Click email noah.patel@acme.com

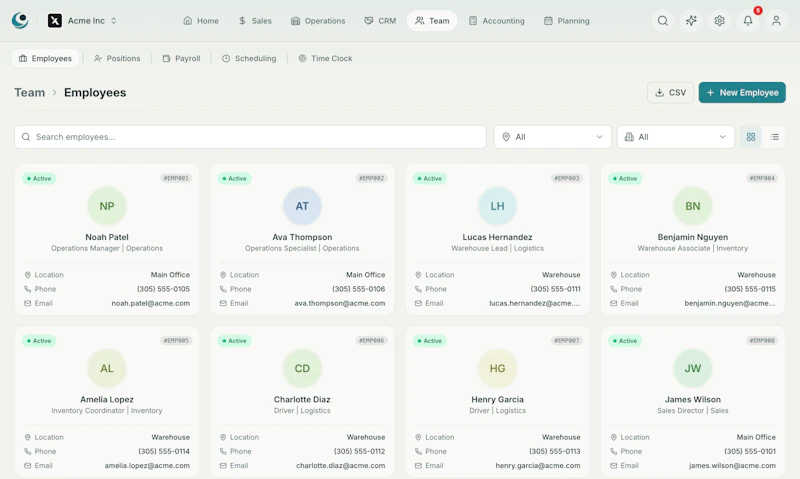[x=151, y=304]
